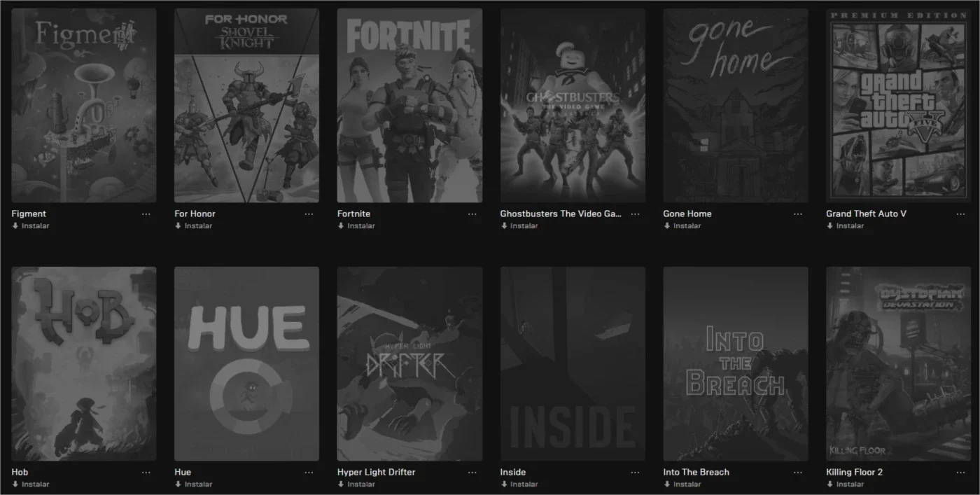Click the Figment title text

pyautogui.click(x=29, y=214)
